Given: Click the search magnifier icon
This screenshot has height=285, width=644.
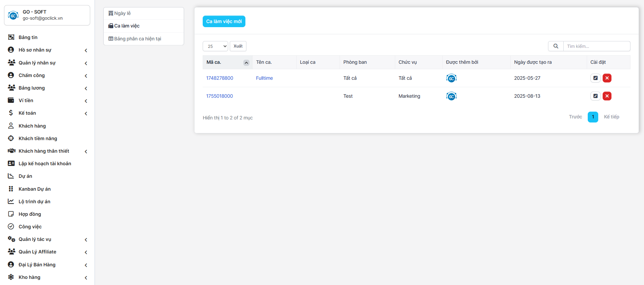Looking at the screenshot, I should coord(556,46).
